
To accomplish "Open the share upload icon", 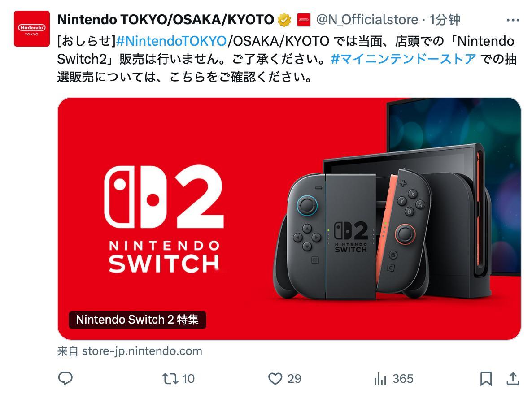I will tap(513, 379).
